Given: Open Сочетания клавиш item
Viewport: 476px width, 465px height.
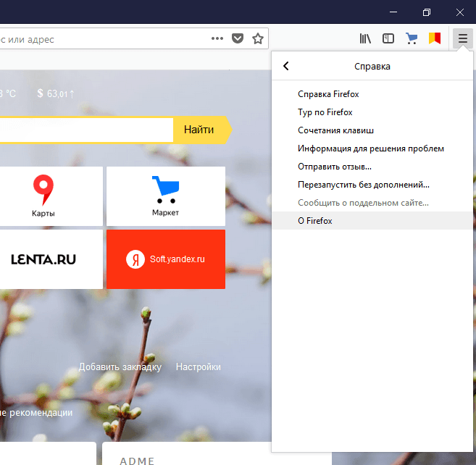Looking at the screenshot, I should coord(372,130).
